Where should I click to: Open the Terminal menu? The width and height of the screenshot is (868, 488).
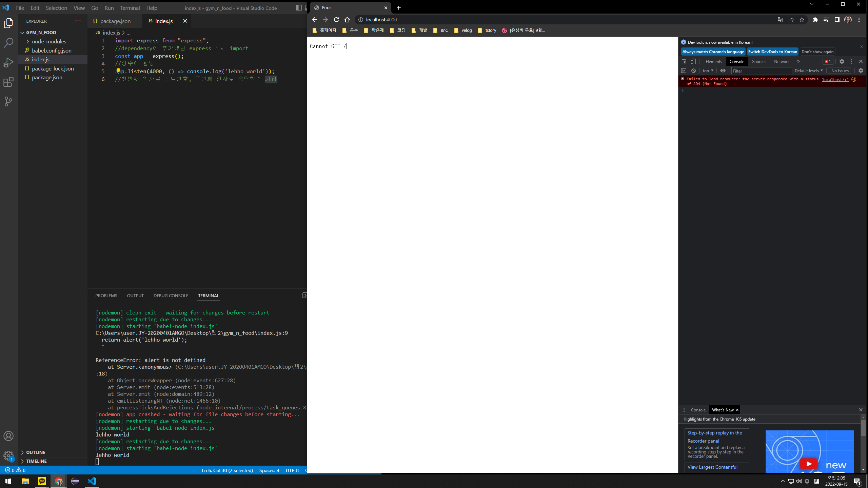click(130, 8)
